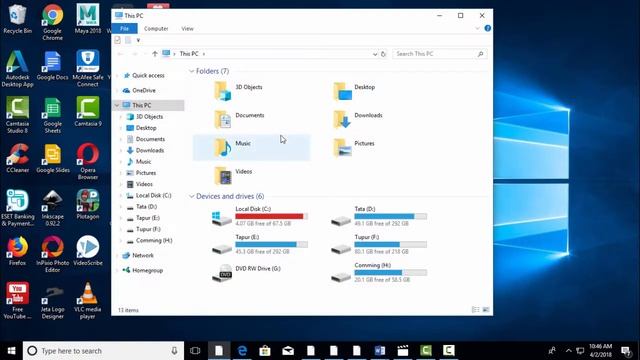Open the Windows Start button
Viewport: 640px width, 360px height.
[11, 351]
